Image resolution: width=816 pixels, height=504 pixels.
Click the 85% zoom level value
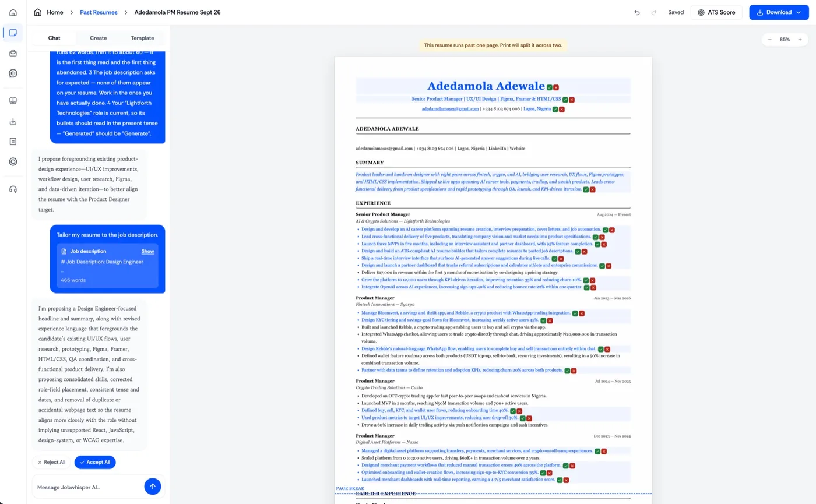(785, 40)
